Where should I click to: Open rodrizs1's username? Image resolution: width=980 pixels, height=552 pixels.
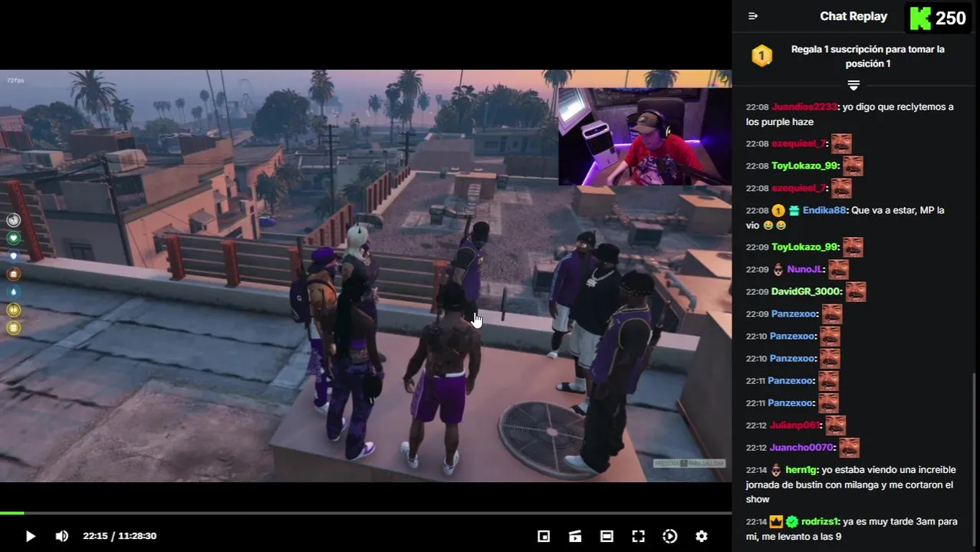[x=820, y=521]
